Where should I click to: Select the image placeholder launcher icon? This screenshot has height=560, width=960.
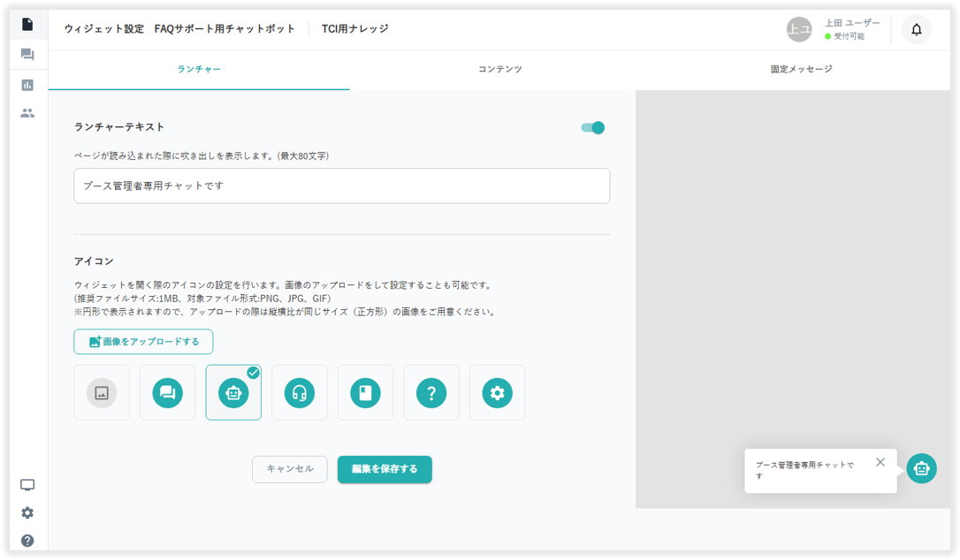pyautogui.click(x=102, y=393)
